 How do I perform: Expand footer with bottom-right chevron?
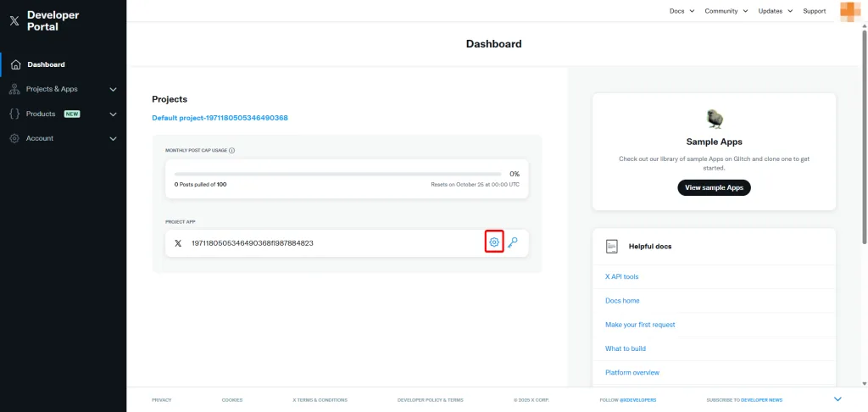point(837,399)
